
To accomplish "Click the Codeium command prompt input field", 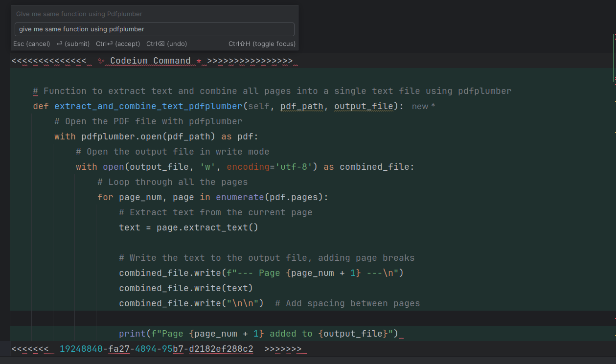I will tap(154, 29).
